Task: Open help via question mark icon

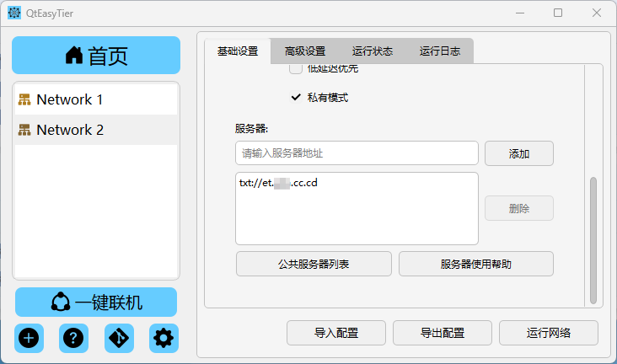Action: click(x=73, y=338)
